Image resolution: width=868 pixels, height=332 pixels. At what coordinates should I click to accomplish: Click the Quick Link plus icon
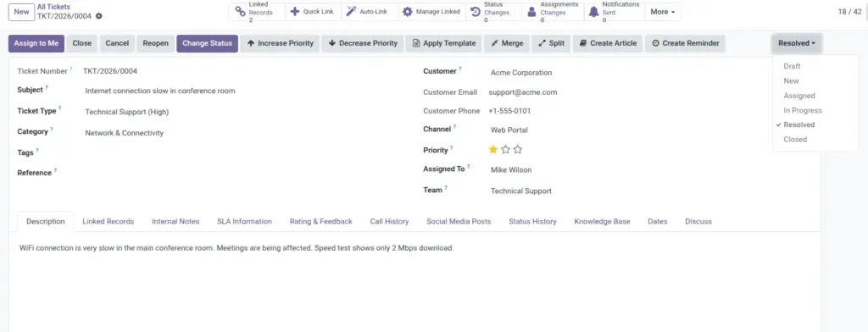[x=295, y=12]
